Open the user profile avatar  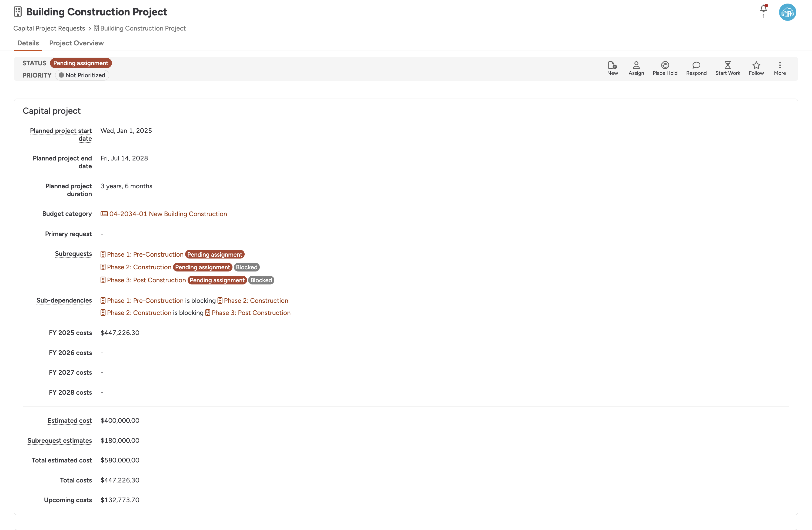pos(787,13)
